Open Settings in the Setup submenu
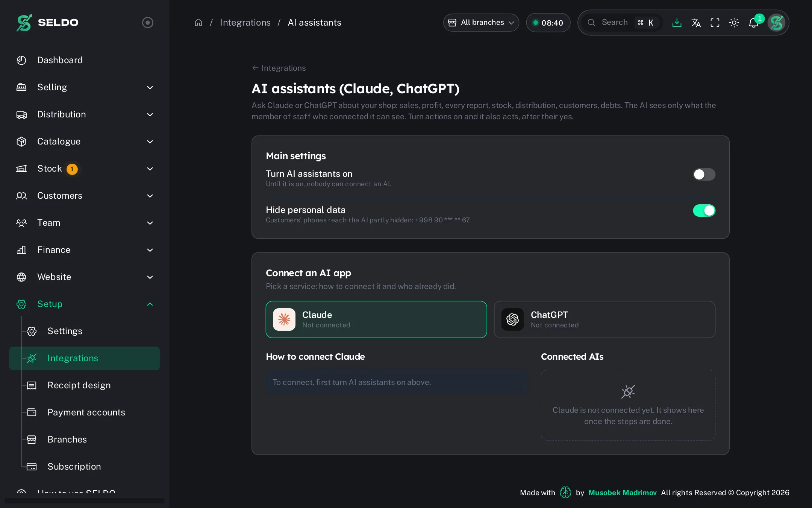The height and width of the screenshot is (508, 812). tap(85, 331)
